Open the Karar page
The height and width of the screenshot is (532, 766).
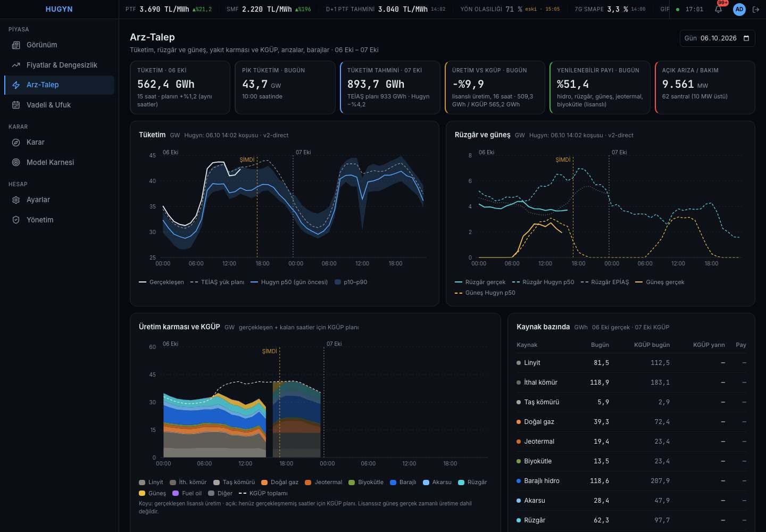click(59, 143)
